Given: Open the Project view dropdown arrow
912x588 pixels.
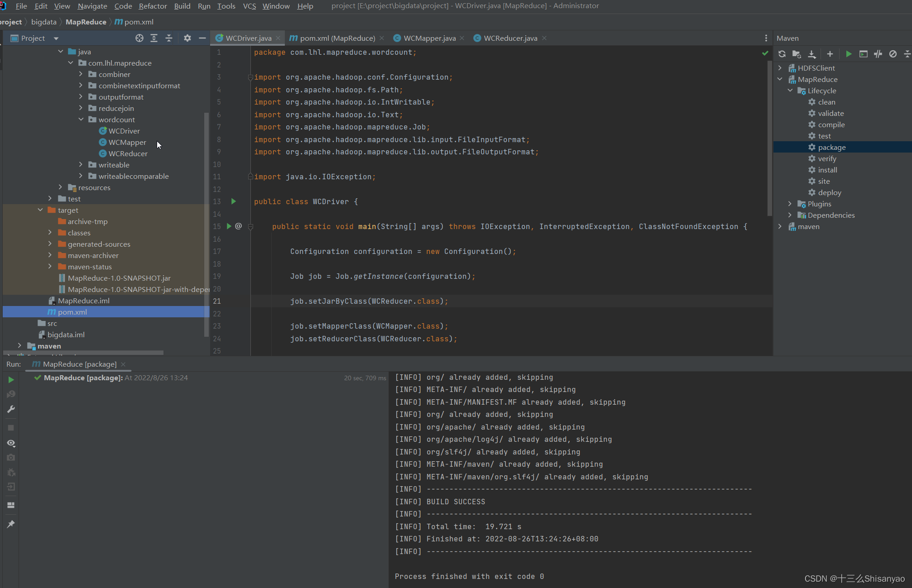Looking at the screenshot, I should coord(56,38).
